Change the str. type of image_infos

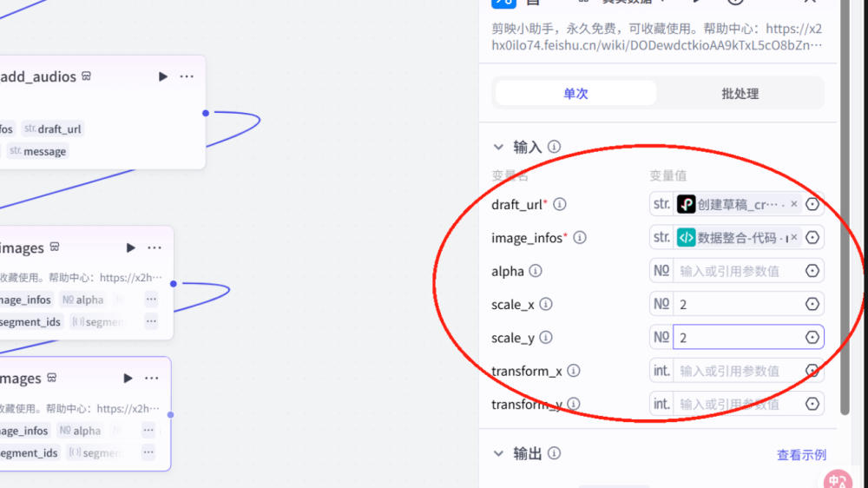661,237
